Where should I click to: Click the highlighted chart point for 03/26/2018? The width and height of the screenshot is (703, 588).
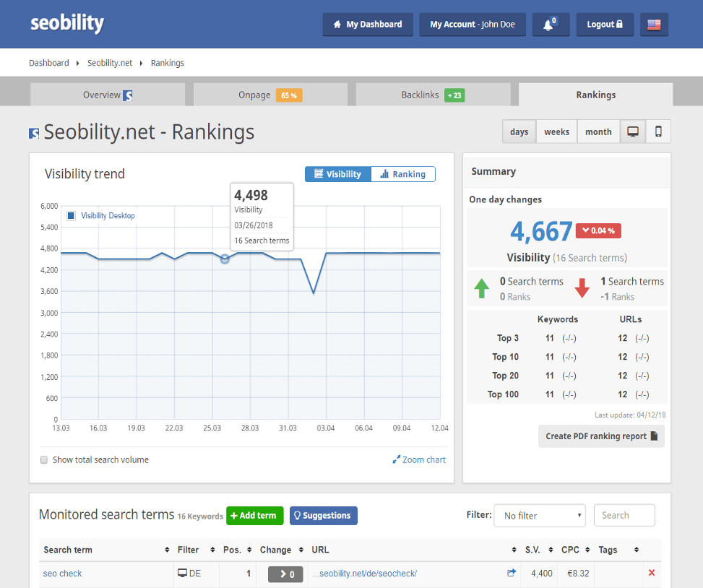tap(225, 259)
